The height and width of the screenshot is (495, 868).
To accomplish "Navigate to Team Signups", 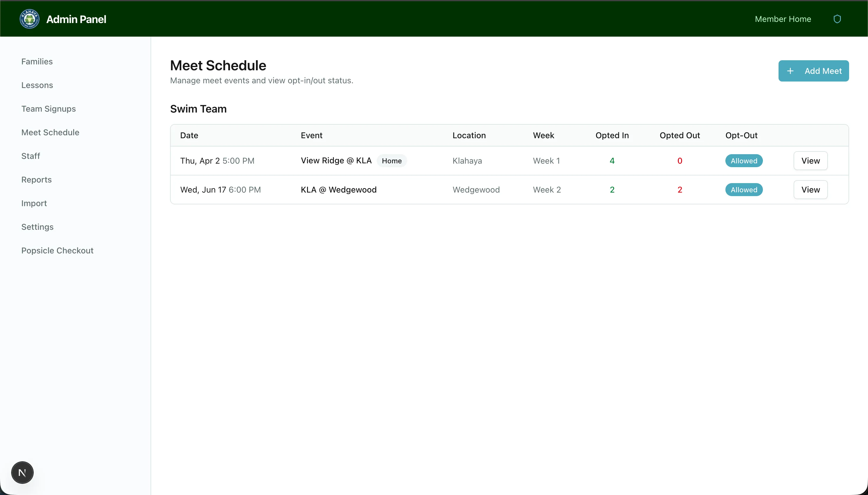I will tap(49, 109).
